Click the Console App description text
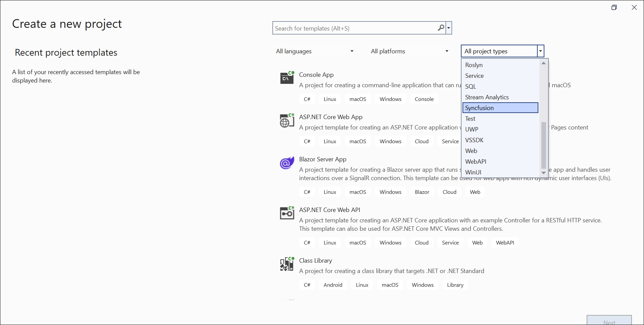 tap(380, 85)
